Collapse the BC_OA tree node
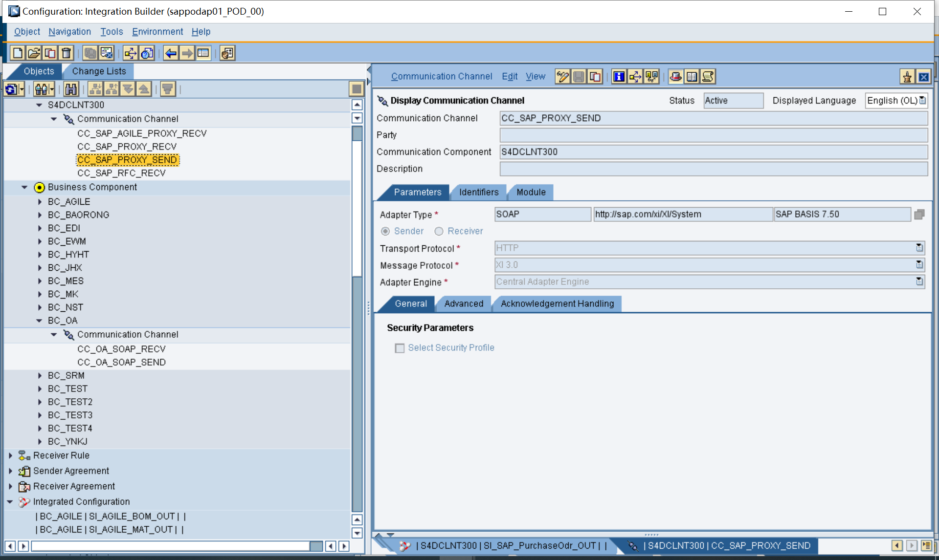This screenshot has height=560, width=939. [39, 321]
